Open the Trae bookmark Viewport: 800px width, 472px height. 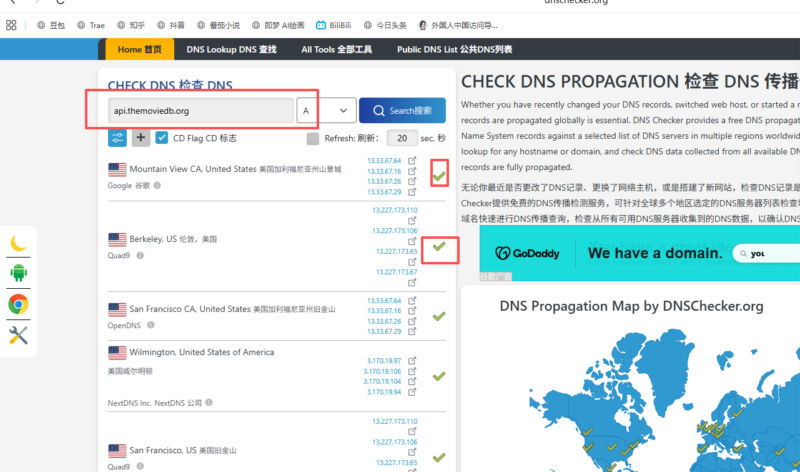[91, 25]
